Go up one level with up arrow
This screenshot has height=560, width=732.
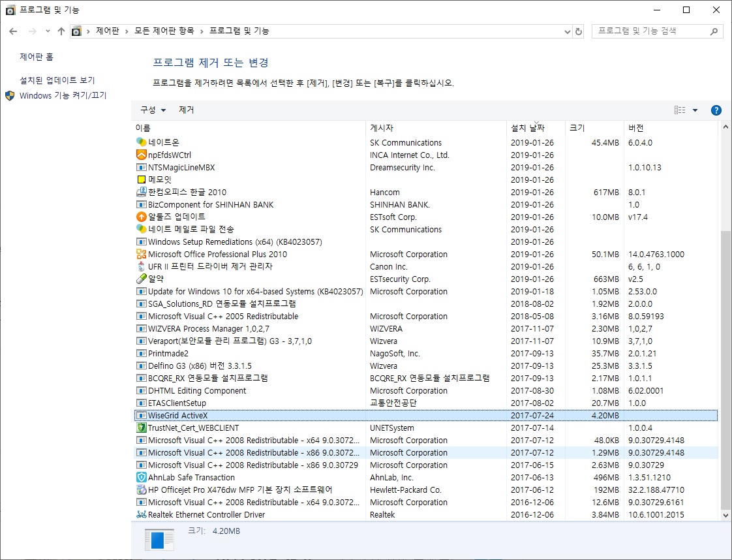[61, 31]
